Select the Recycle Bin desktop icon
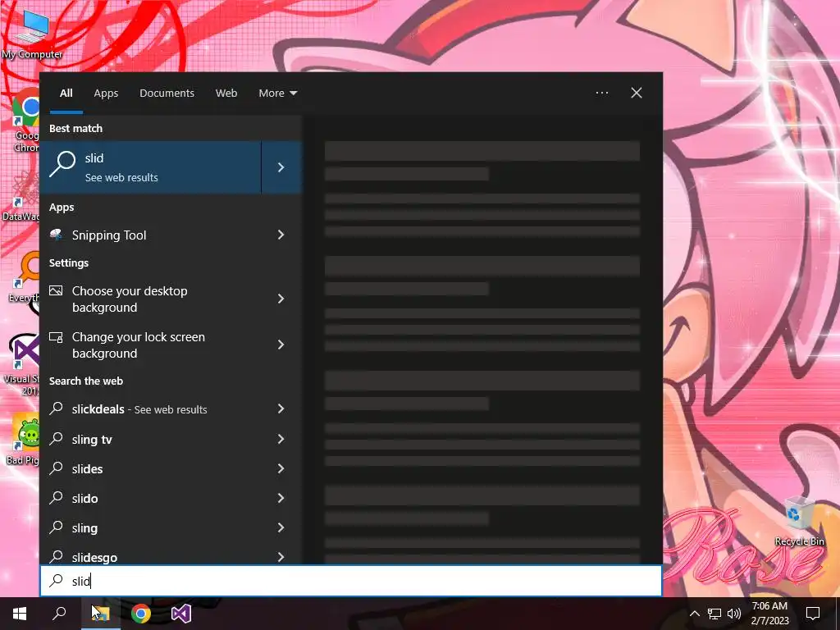This screenshot has height=630, width=840. [799, 521]
